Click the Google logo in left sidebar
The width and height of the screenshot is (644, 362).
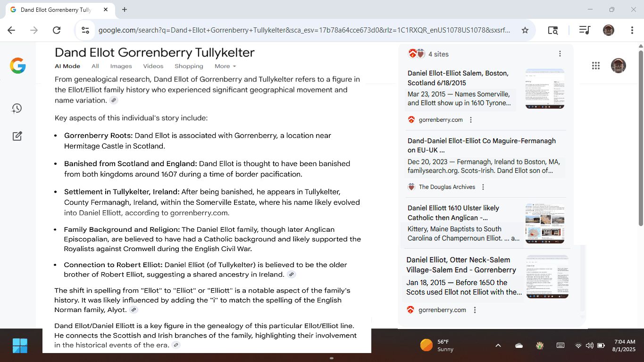[17, 66]
